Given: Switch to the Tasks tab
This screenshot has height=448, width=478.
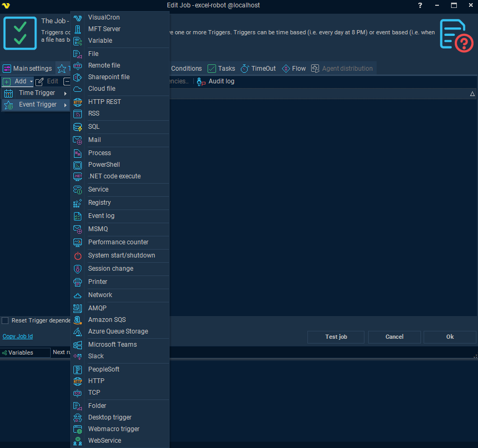Looking at the screenshot, I should point(221,69).
